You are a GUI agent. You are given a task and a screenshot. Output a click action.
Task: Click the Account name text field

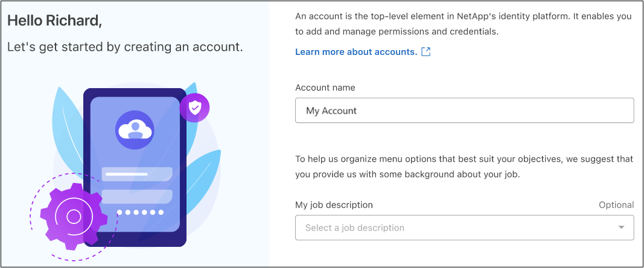464,110
